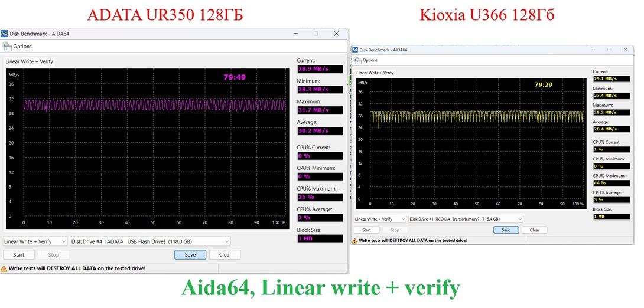Click CPU% Average value 3 % in Kioxia window
644x308 pixels.
611,200
